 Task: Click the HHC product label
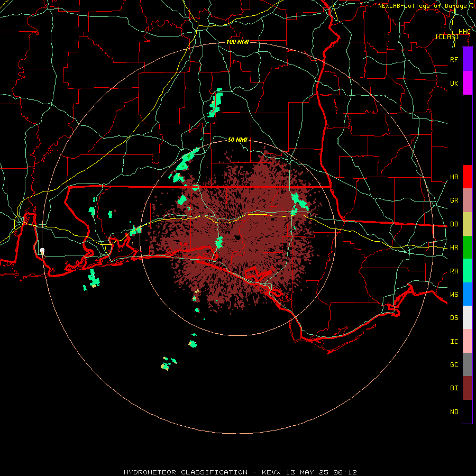[464, 32]
